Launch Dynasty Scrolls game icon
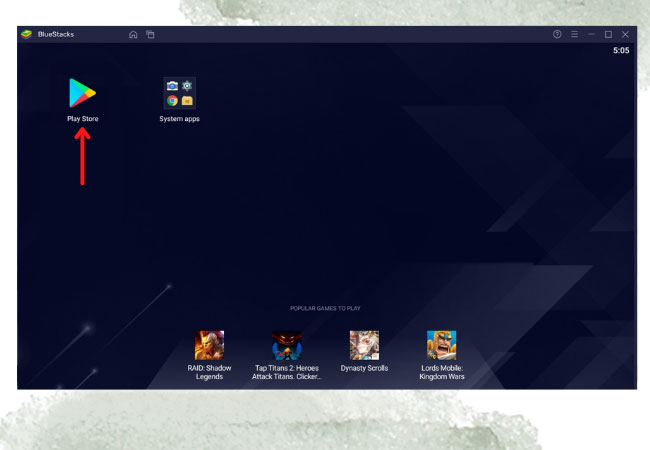The height and width of the screenshot is (450, 650). tap(364, 345)
